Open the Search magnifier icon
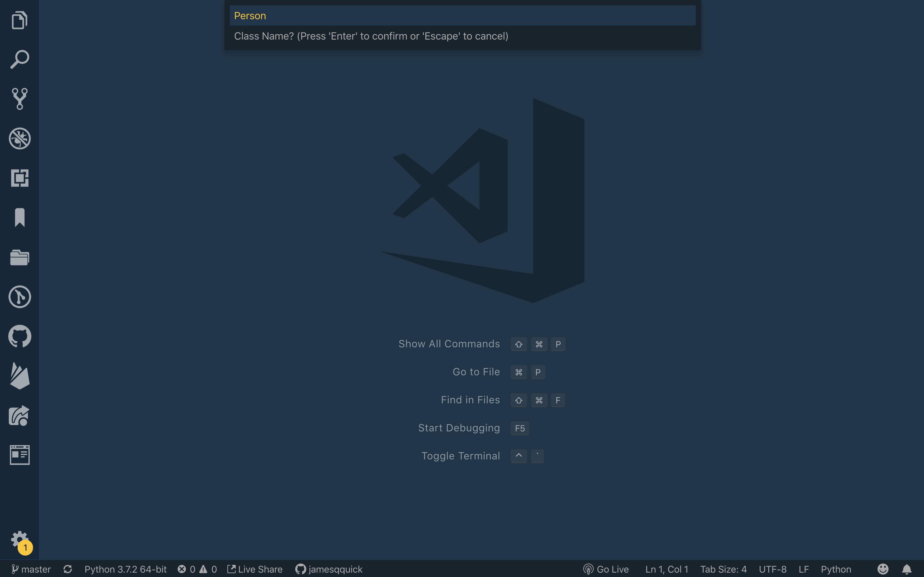 coord(20,59)
